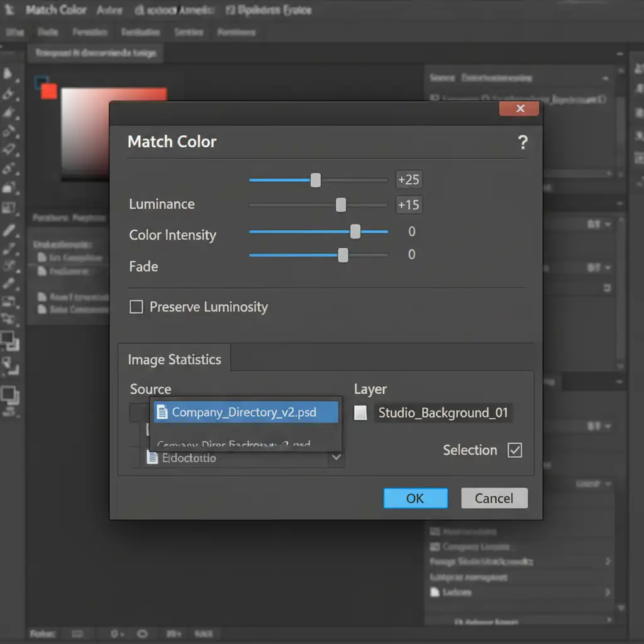Enable the Preserve Luminosity checkbox

[x=136, y=307]
